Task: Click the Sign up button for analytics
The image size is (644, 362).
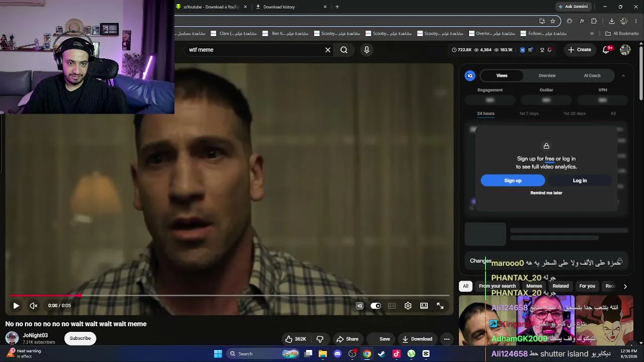Action: (513, 180)
